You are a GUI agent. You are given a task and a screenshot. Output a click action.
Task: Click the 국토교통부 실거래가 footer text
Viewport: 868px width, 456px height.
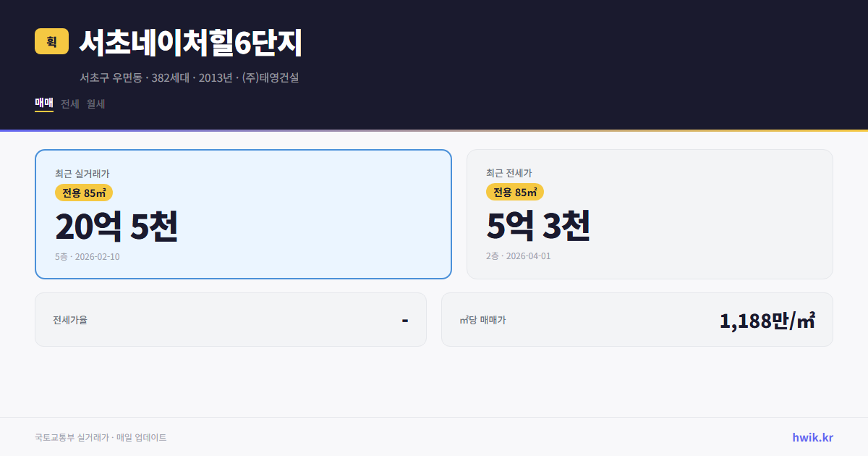click(x=69, y=437)
